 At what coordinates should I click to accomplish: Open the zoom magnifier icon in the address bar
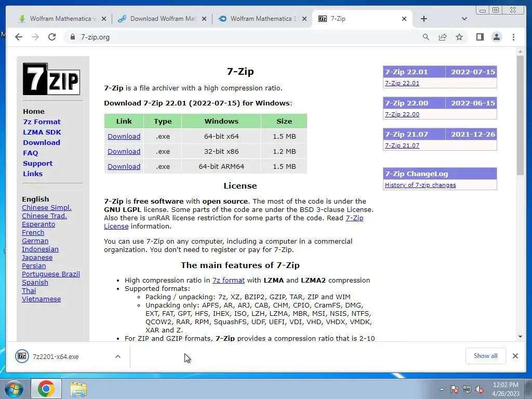coord(426,37)
